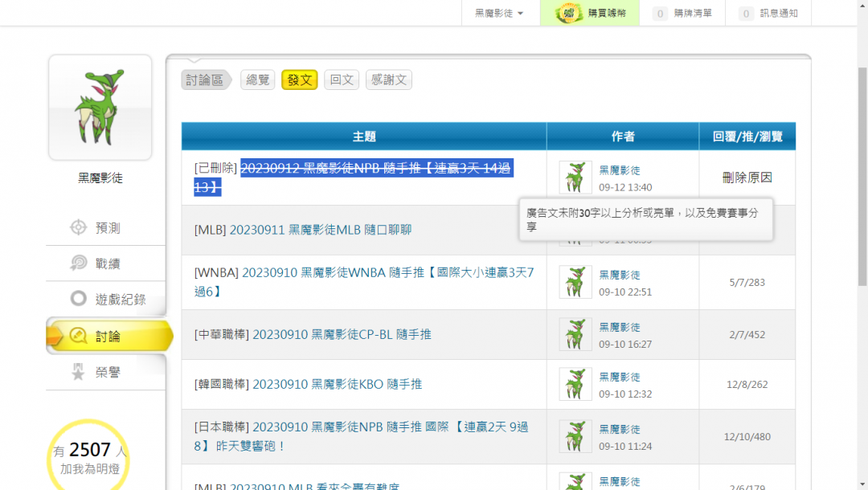Image resolution: width=868 pixels, height=490 pixels.
Task: Switch to the 感謝文 tab
Action: (389, 80)
